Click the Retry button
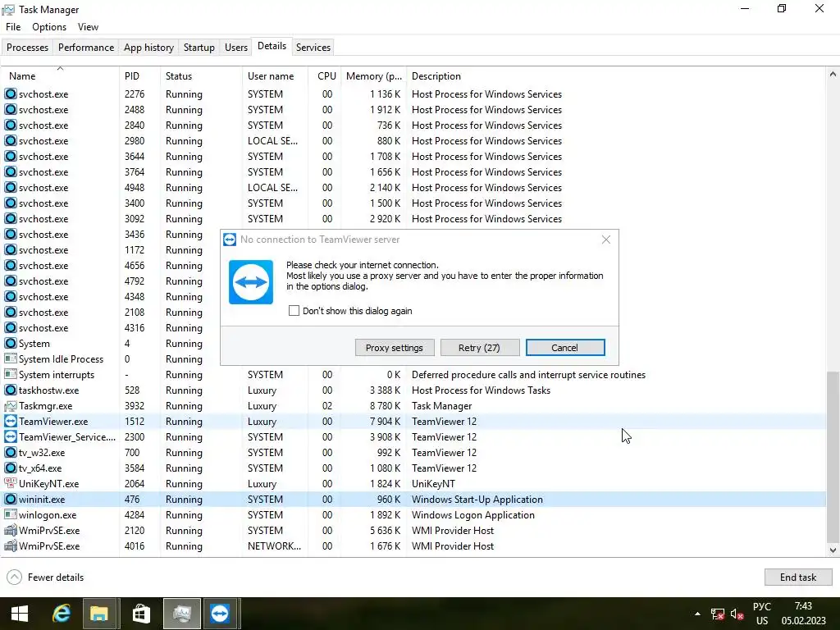840x630 pixels. click(x=479, y=348)
